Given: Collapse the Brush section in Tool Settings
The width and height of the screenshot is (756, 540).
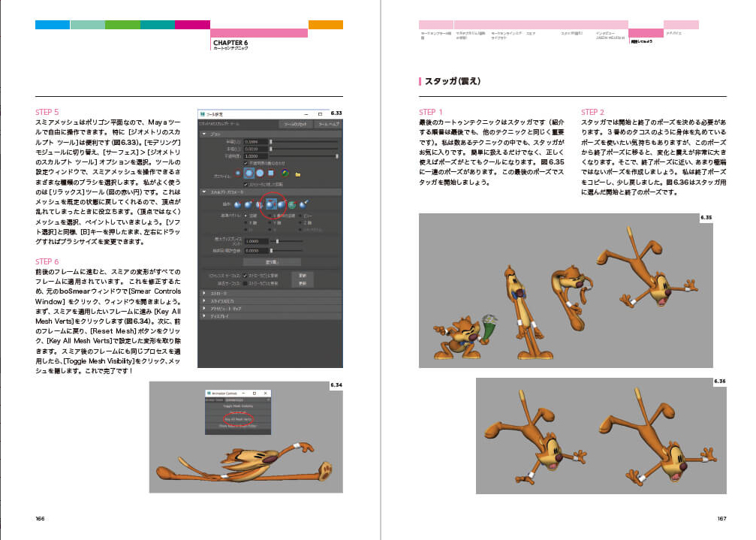Looking at the screenshot, I should [x=203, y=133].
